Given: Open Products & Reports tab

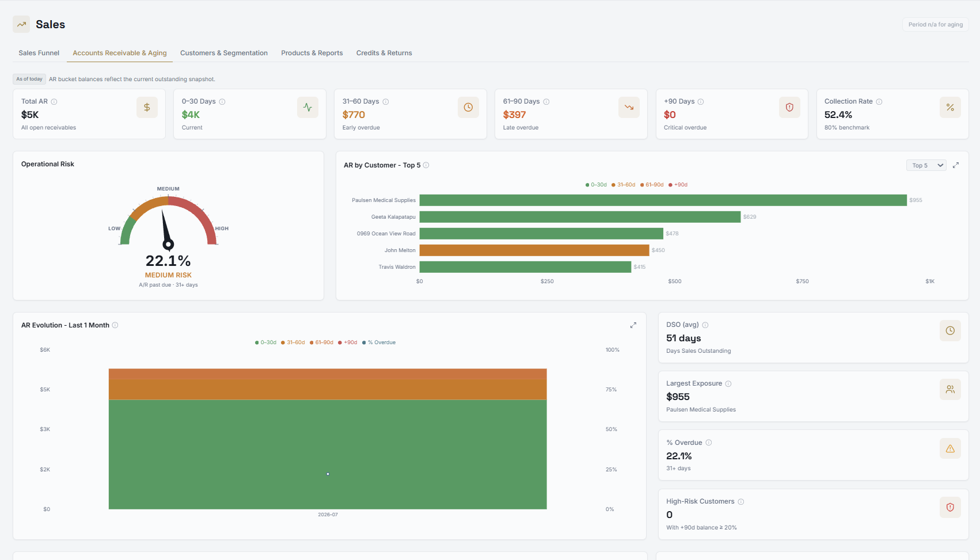Looking at the screenshot, I should [x=312, y=53].
